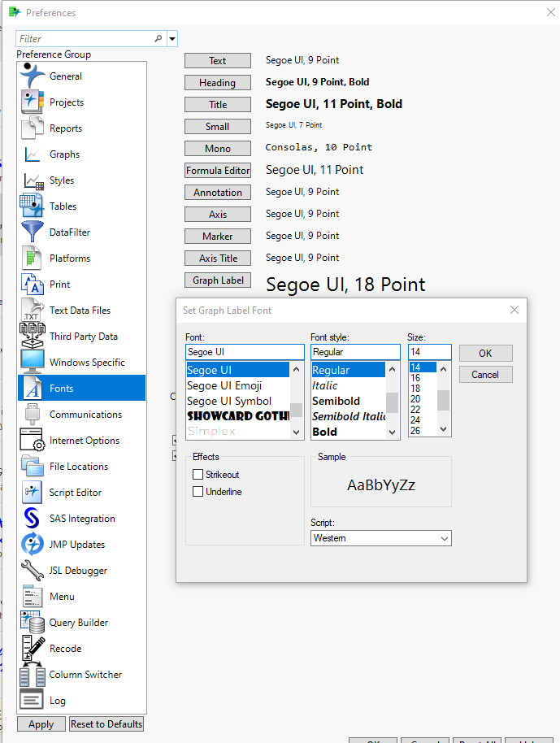
Task: Open the JSL Debugger wrench icon
Action: click(x=33, y=570)
